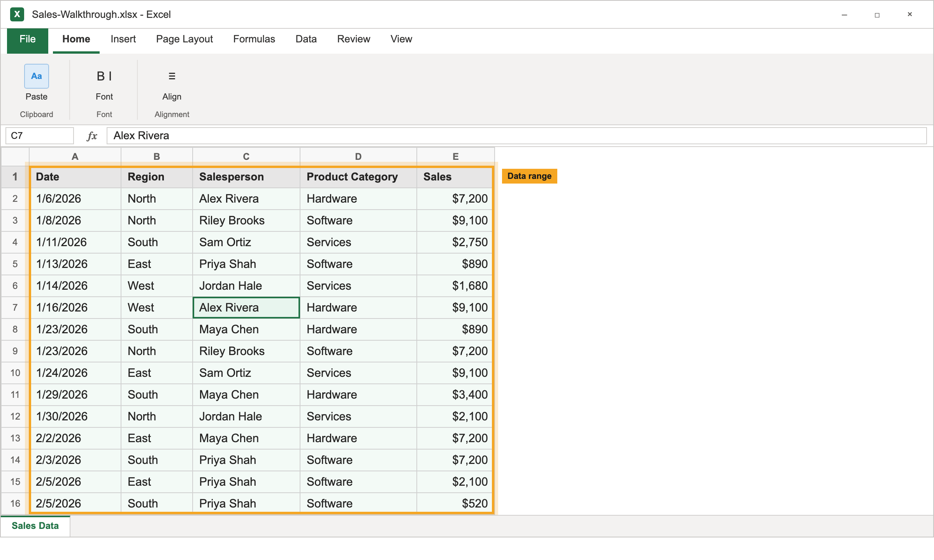
Task: Select column E header
Action: pyautogui.click(x=456, y=157)
